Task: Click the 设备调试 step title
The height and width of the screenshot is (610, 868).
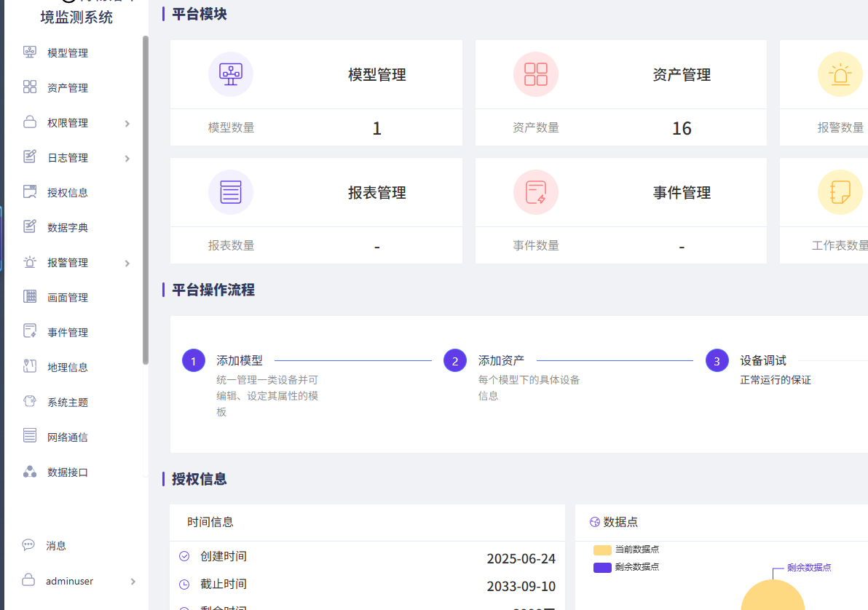Action: [x=763, y=360]
